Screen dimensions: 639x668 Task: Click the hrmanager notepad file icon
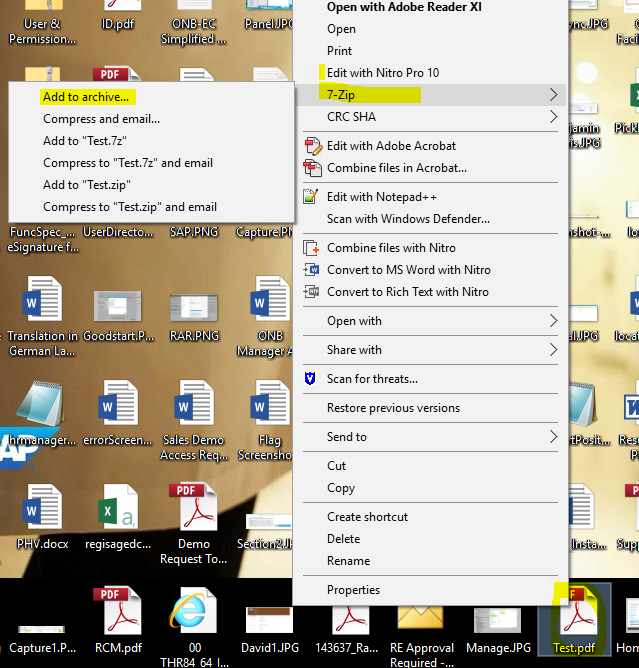40,404
